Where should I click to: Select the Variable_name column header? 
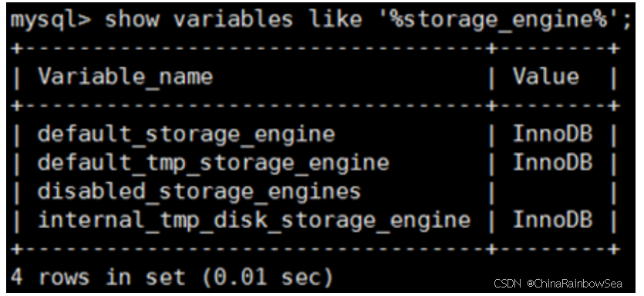125,77
